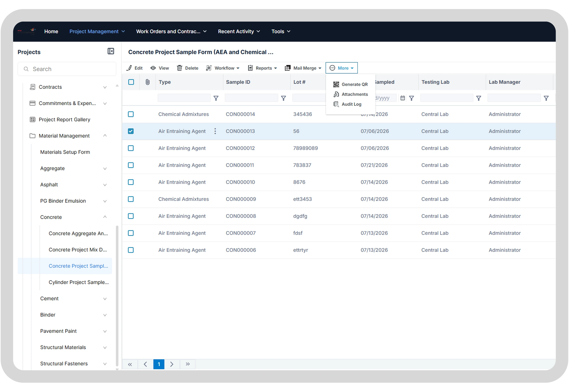This screenshot has width=569, height=392.
Task: Open the Tools dropdown menu
Action: click(x=281, y=31)
